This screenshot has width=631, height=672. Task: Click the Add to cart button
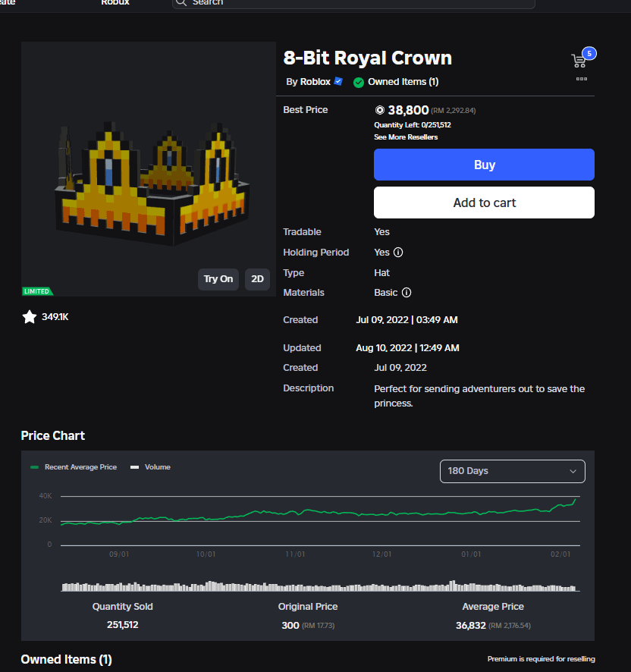point(484,203)
